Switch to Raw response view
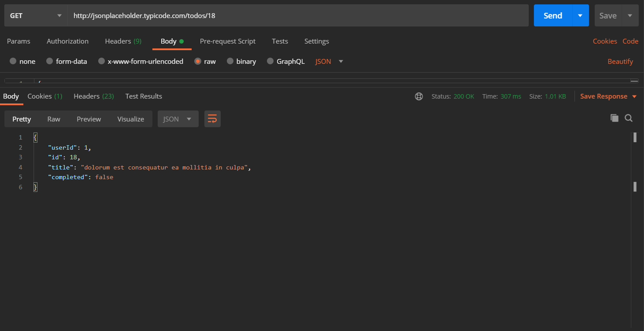This screenshot has height=331, width=644. [54, 119]
